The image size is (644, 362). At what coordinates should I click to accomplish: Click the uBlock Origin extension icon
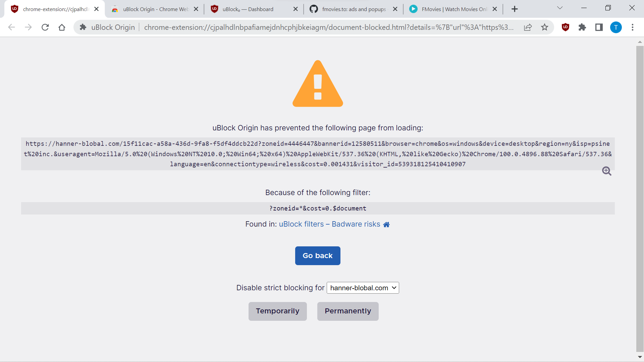click(x=566, y=27)
